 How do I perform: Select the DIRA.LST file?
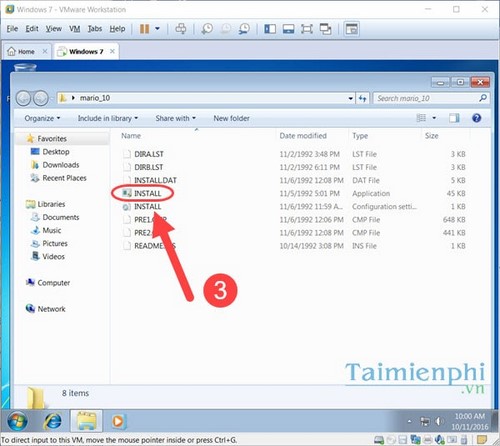click(149, 154)
